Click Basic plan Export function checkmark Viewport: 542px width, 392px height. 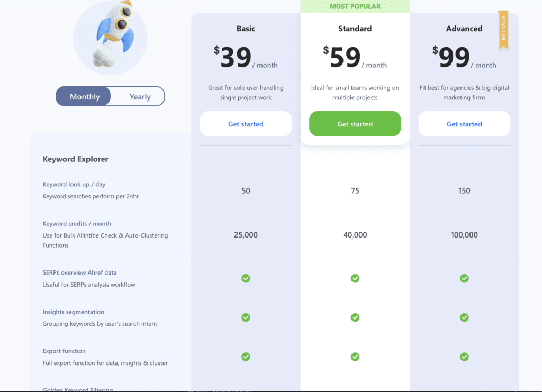246,357
